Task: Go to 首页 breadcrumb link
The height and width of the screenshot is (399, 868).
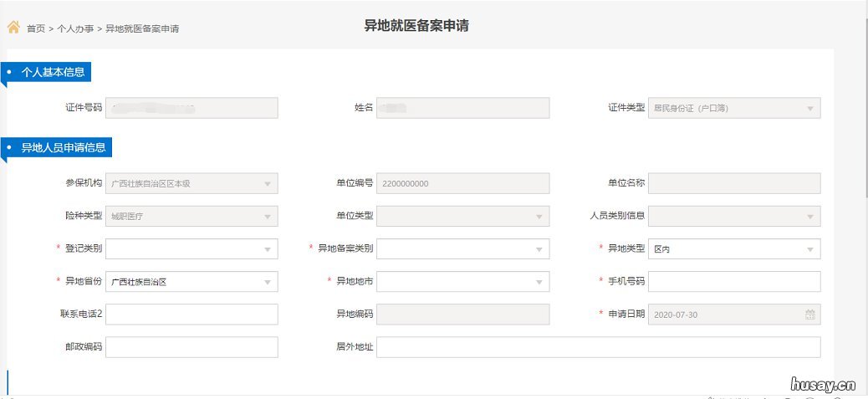Action: point(36,28)
